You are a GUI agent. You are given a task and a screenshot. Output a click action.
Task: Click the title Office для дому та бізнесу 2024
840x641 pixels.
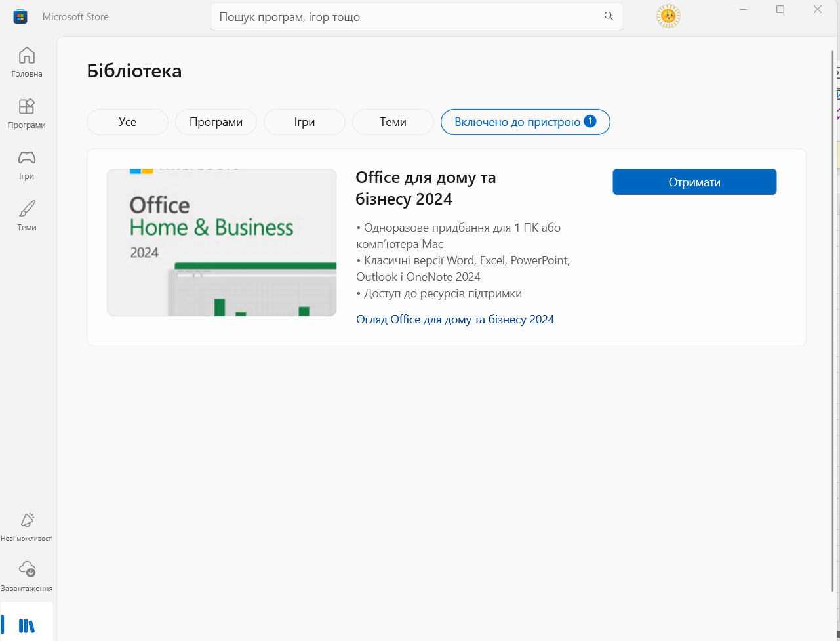(x=426, y=188)
